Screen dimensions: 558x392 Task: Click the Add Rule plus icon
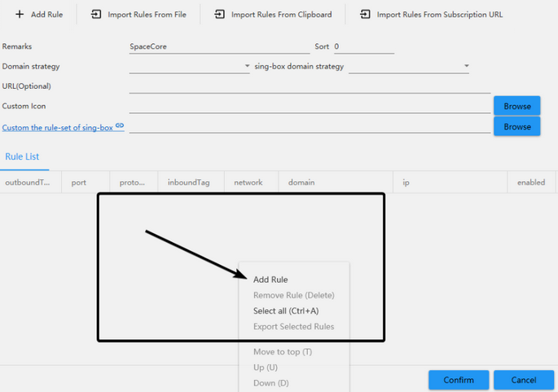(x=20, y=15)
